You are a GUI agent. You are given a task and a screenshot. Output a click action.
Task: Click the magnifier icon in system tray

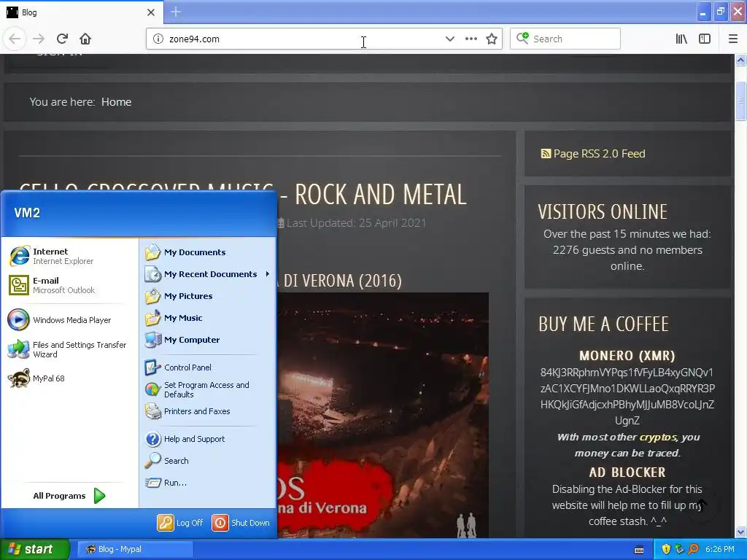point(693,549)
